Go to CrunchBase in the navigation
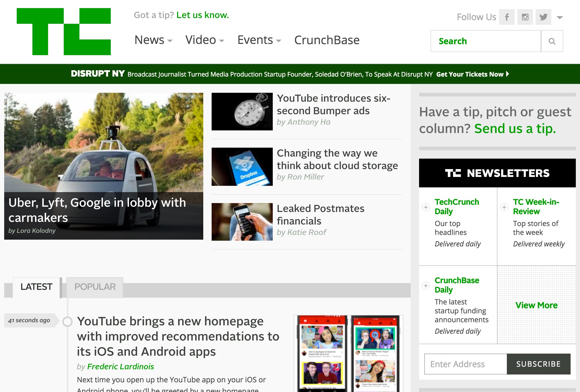580x392 pixels. coord(327,40)
